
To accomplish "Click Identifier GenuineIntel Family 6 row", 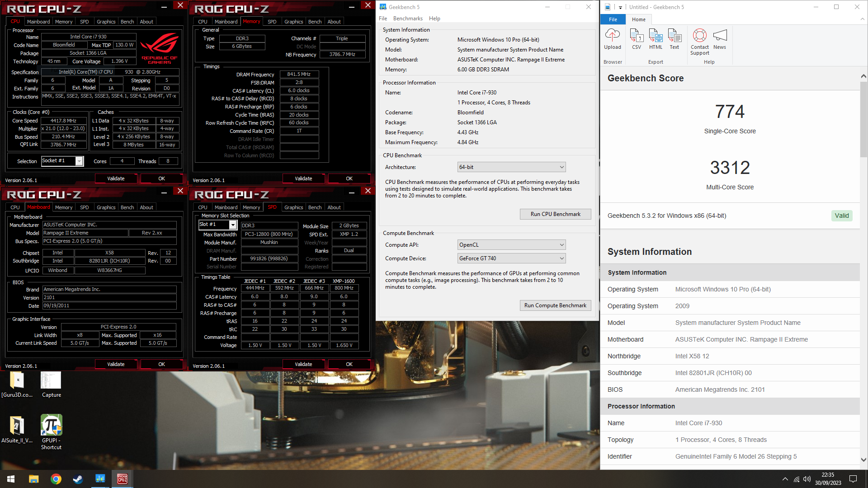I will pos(730,456).
